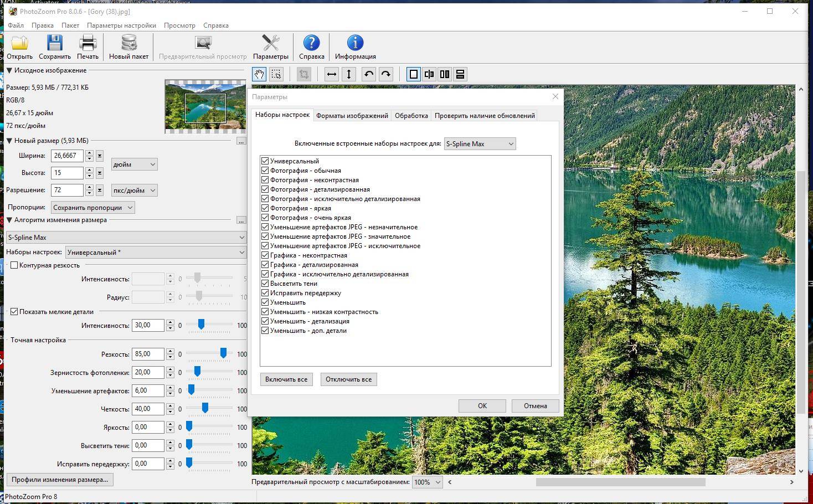This screenshot has height=504, width=813.
Task: Toggle Фотография - очень яркая checkbox
Action: point(265,218)
